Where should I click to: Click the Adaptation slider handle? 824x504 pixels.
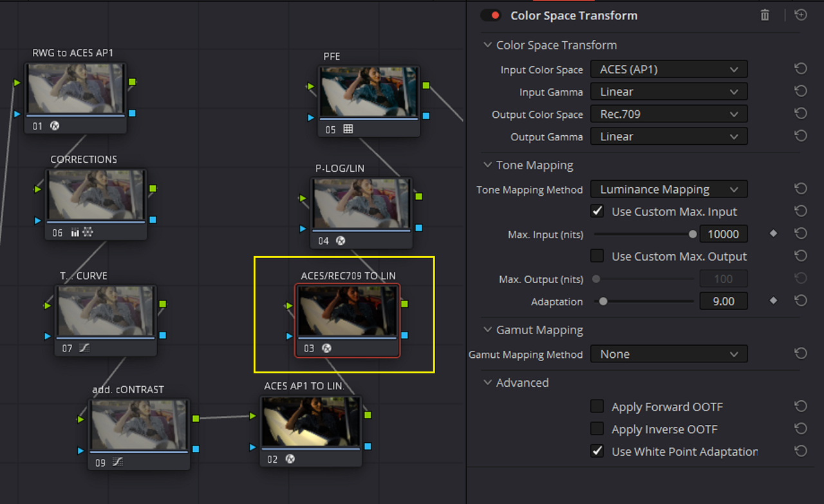click(603, 301)
